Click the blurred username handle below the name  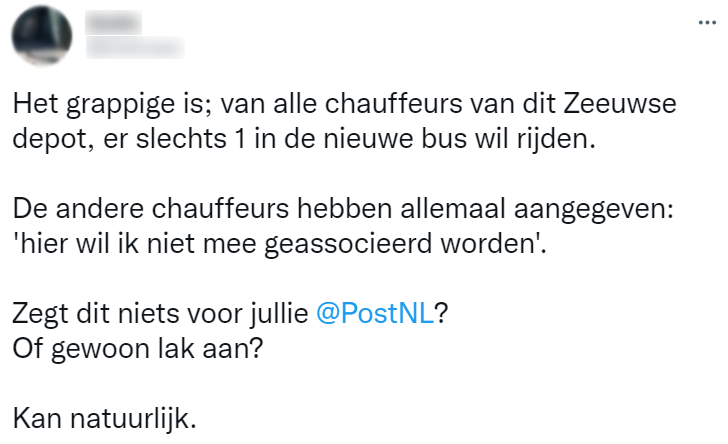coord(134,45)
